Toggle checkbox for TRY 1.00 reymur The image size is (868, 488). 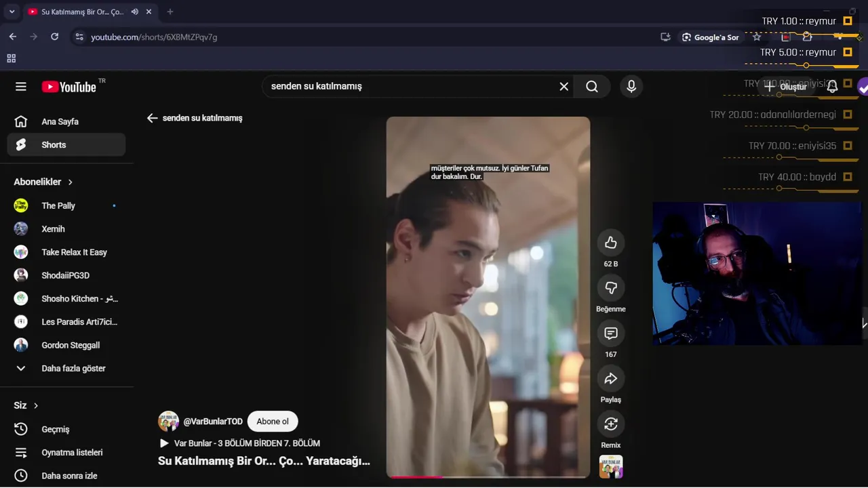[848, 21]
